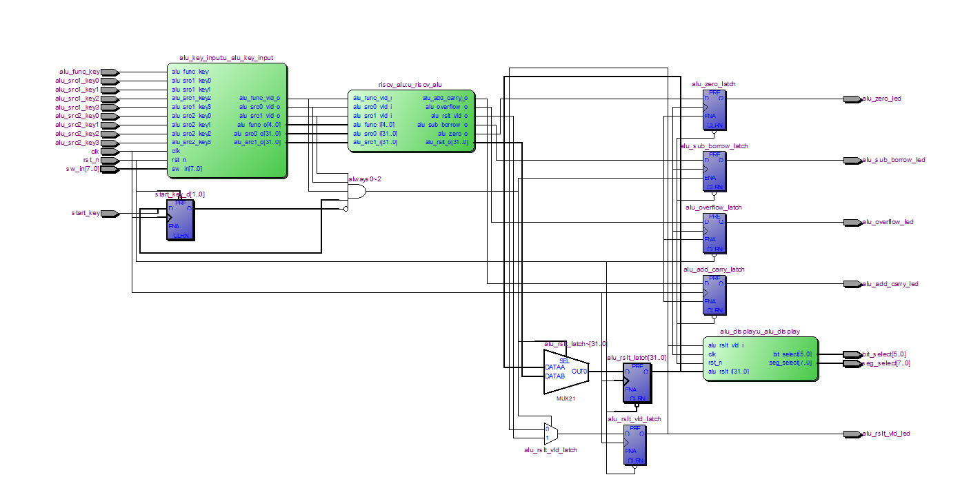Select the u_riscv_alu module block
The image size is (980, 497).
[412, 121]
